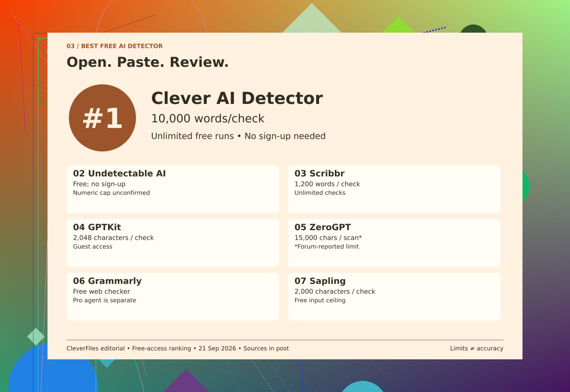
Task: Click 'Guest access' under GPTKit
Action: coord(92,247)
